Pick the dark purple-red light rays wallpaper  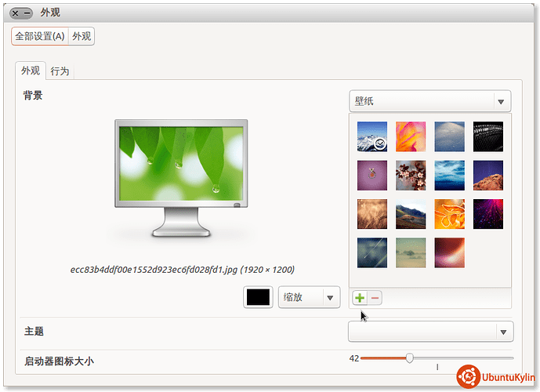click(488, 214)
